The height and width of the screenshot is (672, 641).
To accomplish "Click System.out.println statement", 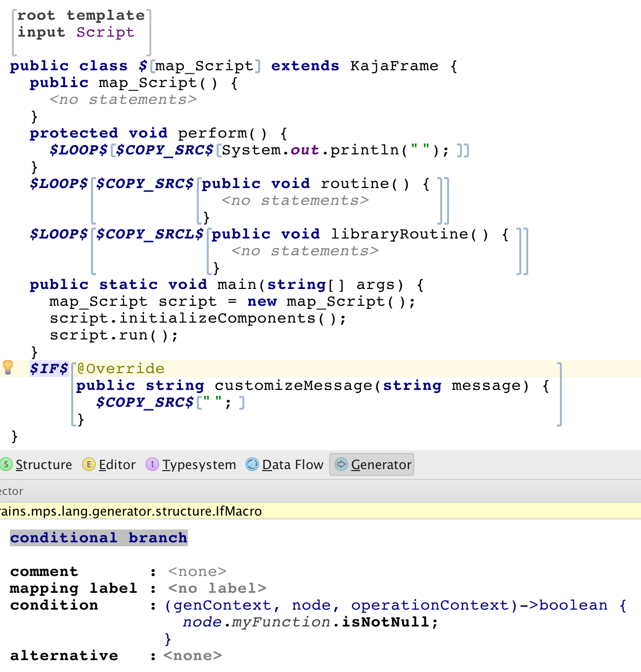I will 335,150.
